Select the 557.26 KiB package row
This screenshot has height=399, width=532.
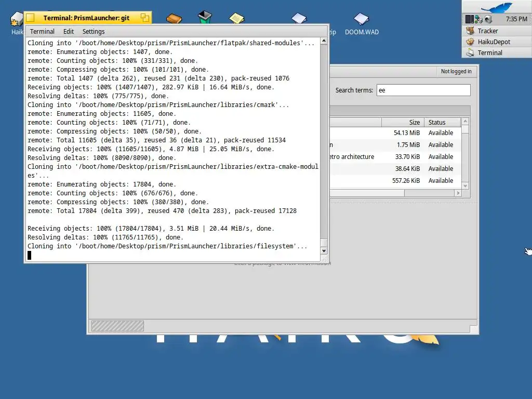(x=395, y=180)
